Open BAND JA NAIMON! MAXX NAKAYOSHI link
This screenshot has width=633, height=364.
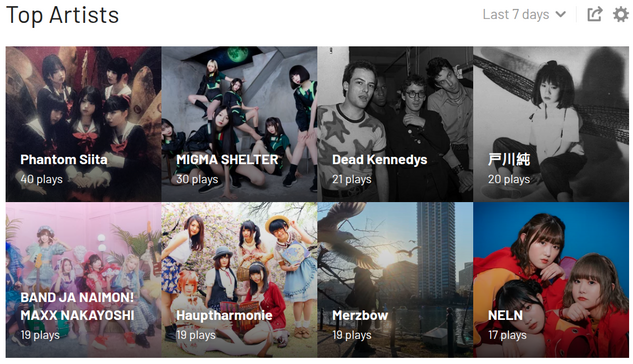click(77, 306)
